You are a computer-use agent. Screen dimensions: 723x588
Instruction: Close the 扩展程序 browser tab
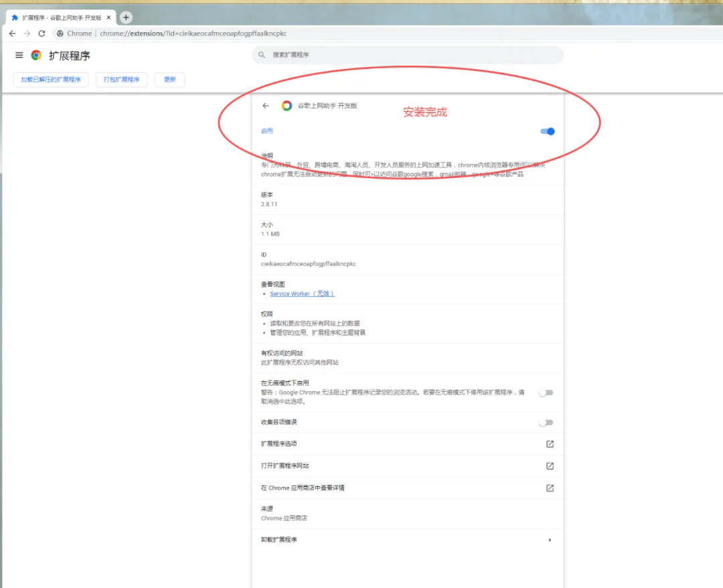(x=108, y=17)
